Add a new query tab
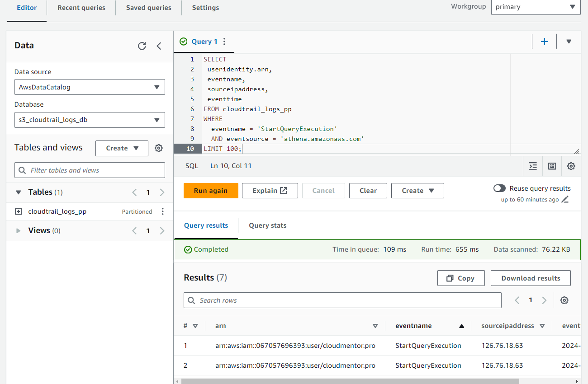This screenshot has width=588, height=384. point(545,42)
